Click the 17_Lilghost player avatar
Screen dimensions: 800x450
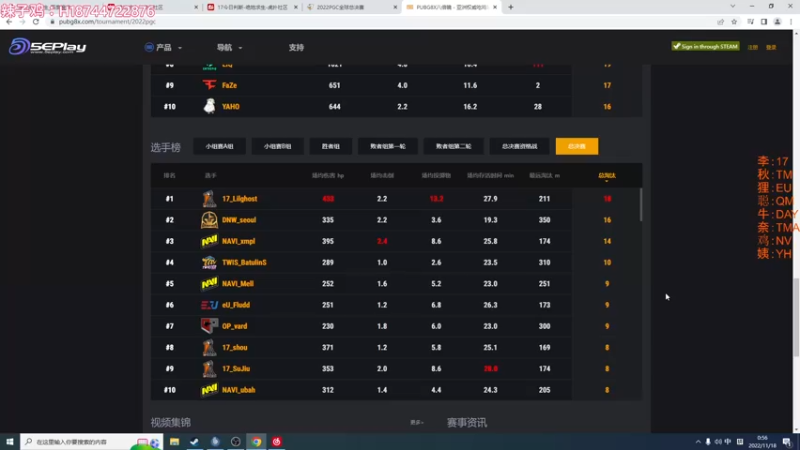point(209,198)
